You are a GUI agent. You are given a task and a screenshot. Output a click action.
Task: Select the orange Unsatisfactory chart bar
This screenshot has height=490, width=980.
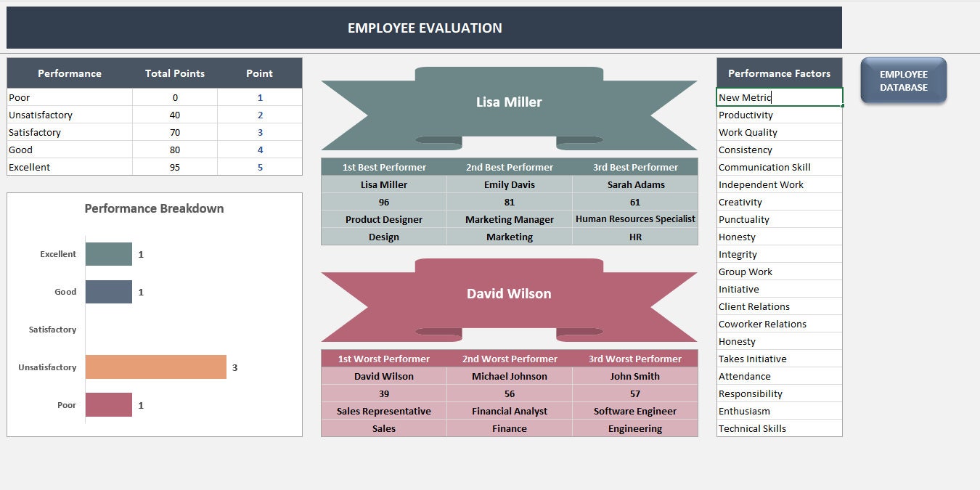pyautogui.click(x=156, y=367)
